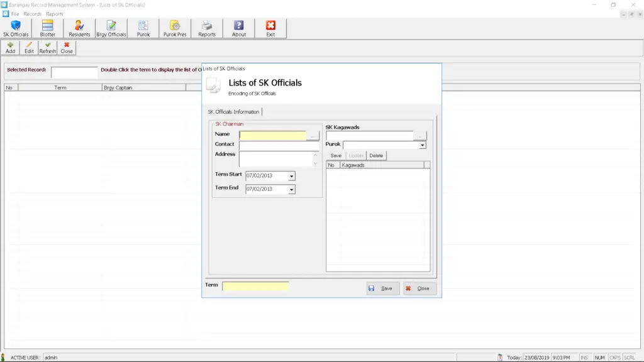Expand the Term Start date dropdown
Viewport: 644px width, 362px height.
(291, 177)
